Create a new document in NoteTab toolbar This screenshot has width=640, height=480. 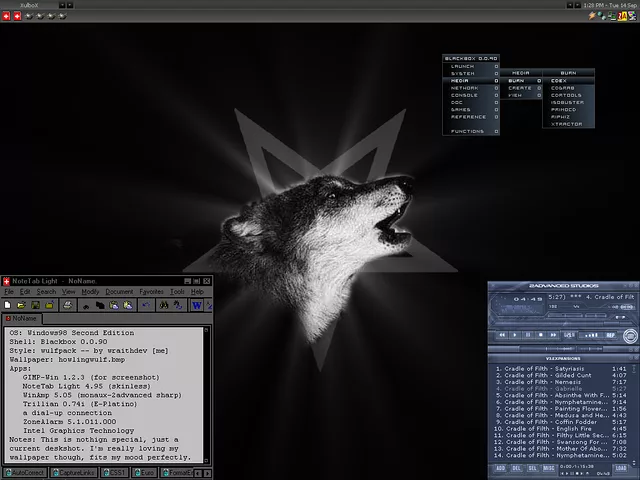coord(8,305)
